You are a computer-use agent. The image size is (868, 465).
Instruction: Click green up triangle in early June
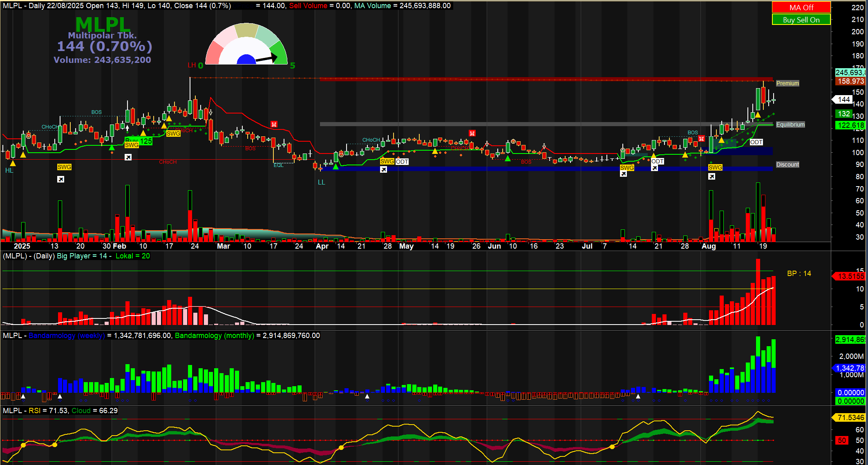point(508,158)
